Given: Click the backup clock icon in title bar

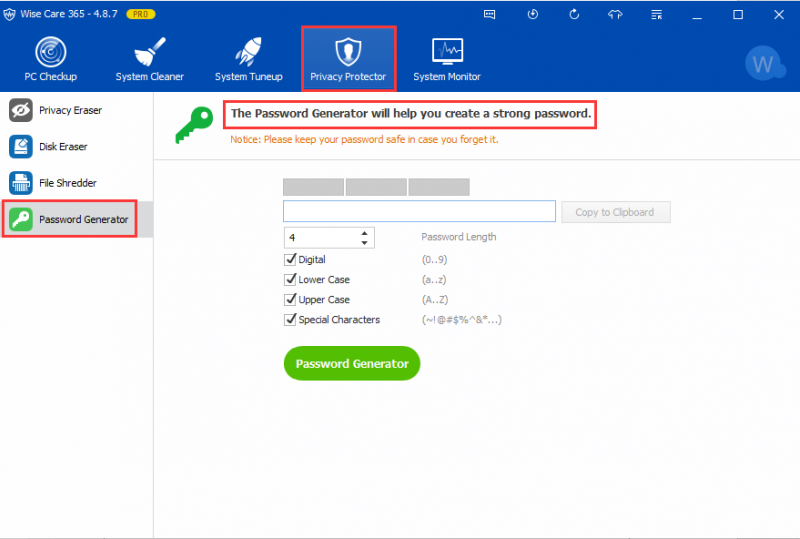Looking at the screenshot, I should [x=533, y=14].
